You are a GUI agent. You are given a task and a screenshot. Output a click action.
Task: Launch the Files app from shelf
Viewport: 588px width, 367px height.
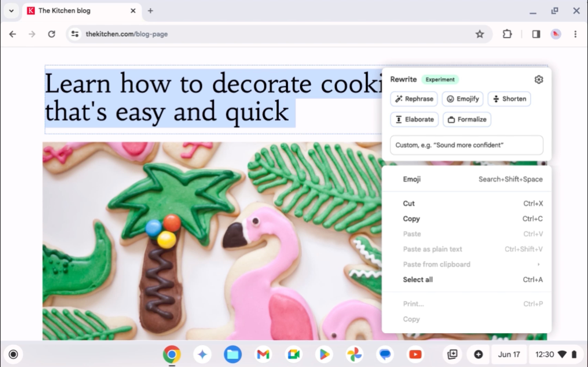[233, 354]
